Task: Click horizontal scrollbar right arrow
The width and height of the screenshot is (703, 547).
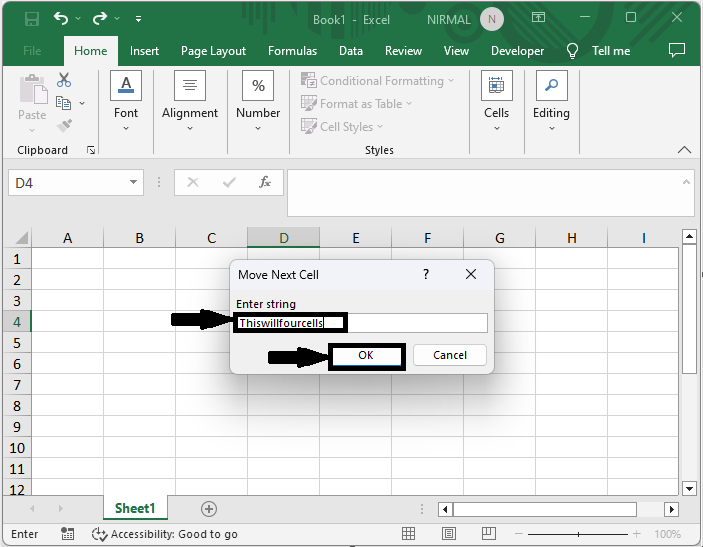Action: [x=672, y=509]
